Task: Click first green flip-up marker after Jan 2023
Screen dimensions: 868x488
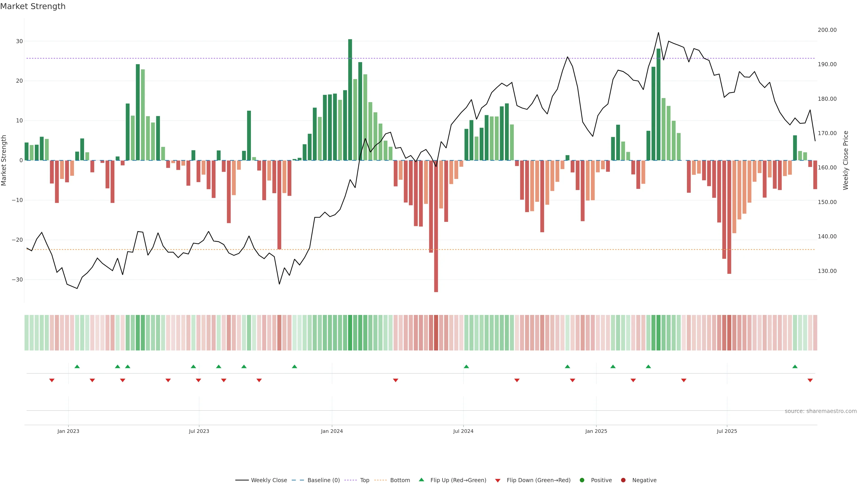Action: pos(77,366)
